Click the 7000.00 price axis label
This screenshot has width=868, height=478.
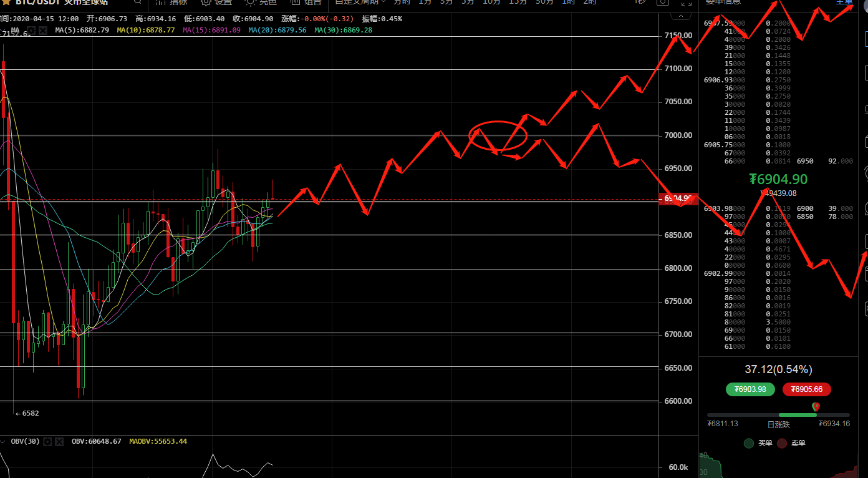[x=678, y=135]
